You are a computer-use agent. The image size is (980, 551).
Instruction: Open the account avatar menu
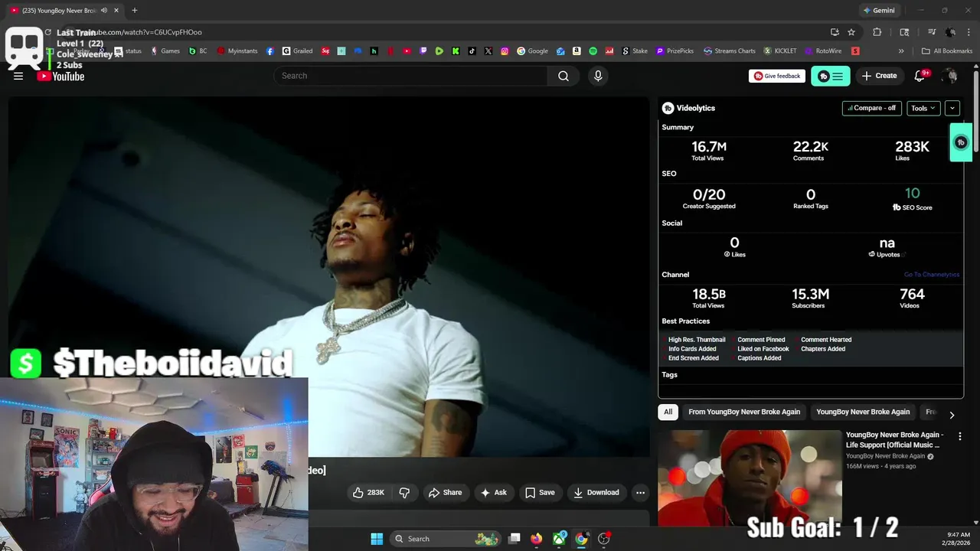950,76
